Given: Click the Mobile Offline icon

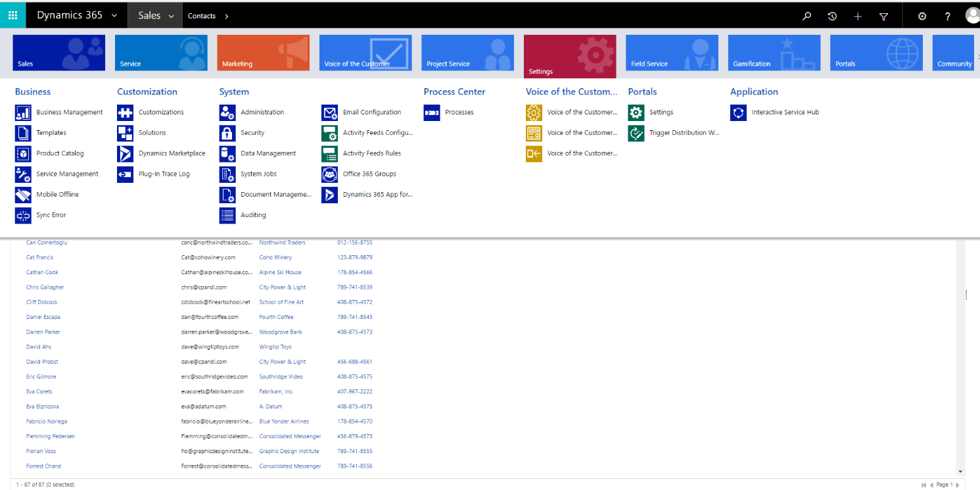Looking at the screenshot, I should (x=23, y=195).
